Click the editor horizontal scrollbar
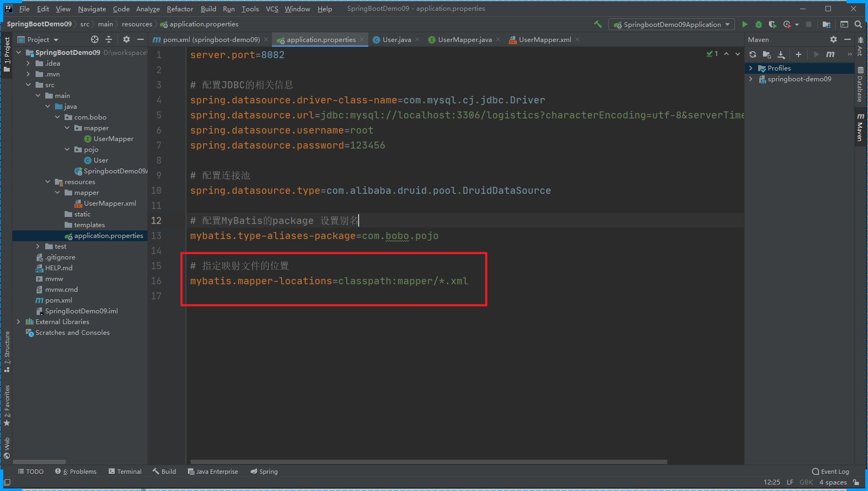The height and width of the screenshot is (491, 868). coord(429,462)
